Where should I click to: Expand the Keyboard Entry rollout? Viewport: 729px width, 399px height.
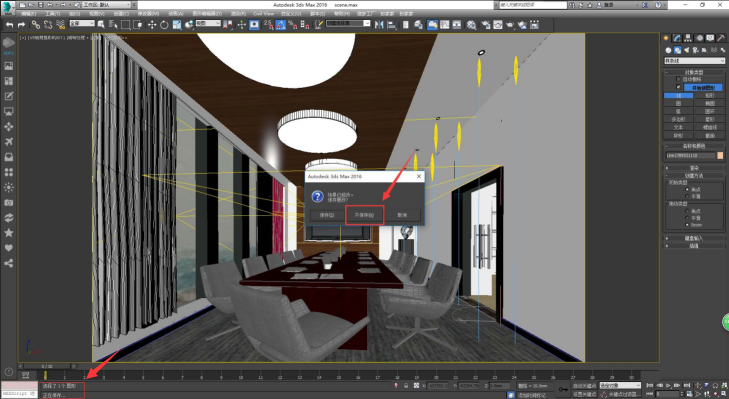tap(694, 238)
